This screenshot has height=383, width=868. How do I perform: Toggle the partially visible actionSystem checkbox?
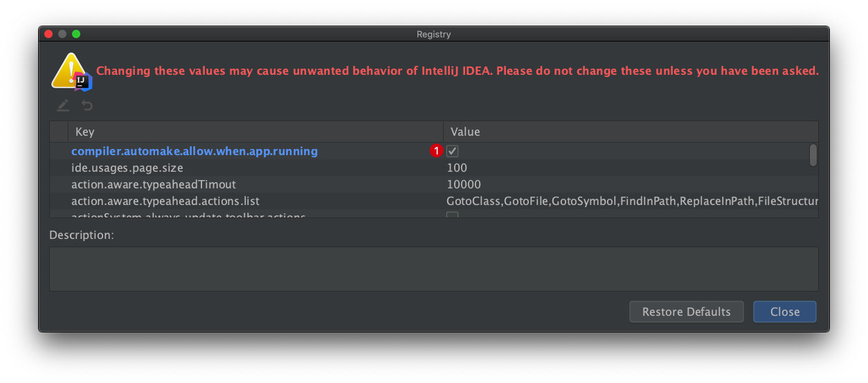[x=452, y=215]
